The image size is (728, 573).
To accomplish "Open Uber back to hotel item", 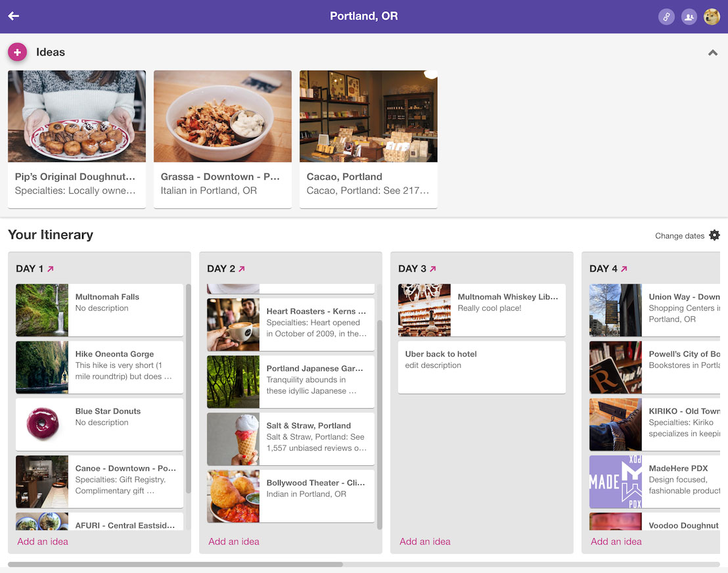I will [x=482, y=367].
